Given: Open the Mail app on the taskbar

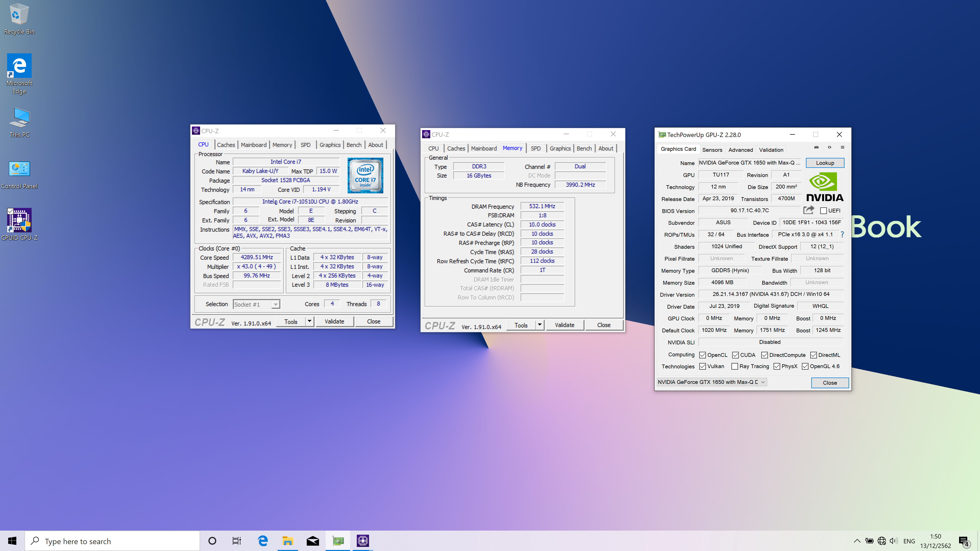Looking at the screenshot, I should pyautogui.click(x=313, y=541).
